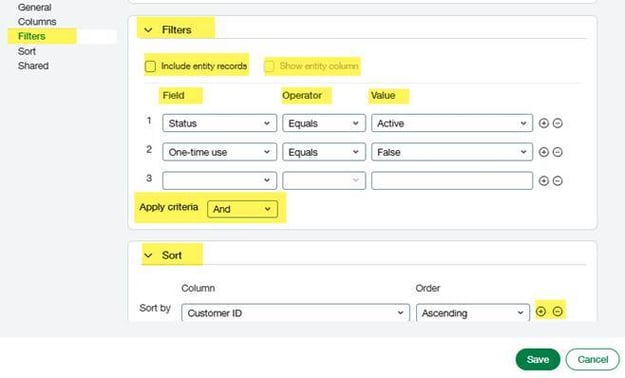The image size is (625, 378).
Task: Enable Include entity records checkbox
Action: tap(150, 66)
